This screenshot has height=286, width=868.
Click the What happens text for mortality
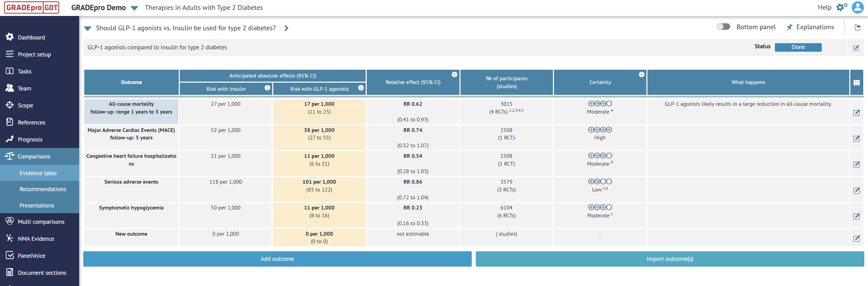(x=748, y=104)
